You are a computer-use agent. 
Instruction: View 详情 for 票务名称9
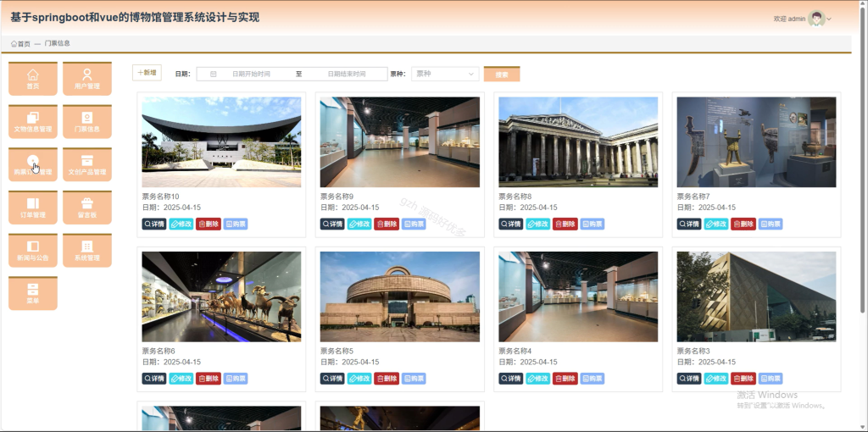click(x=332, y=224)
